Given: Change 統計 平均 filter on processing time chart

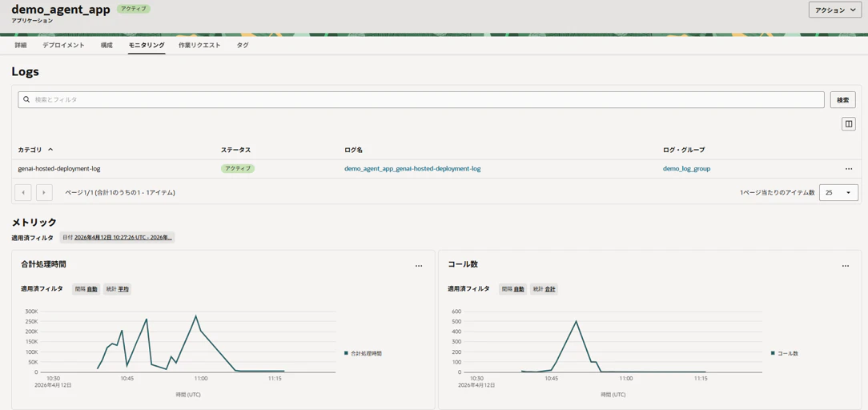Looking at the screenshot, I should 118,289.
